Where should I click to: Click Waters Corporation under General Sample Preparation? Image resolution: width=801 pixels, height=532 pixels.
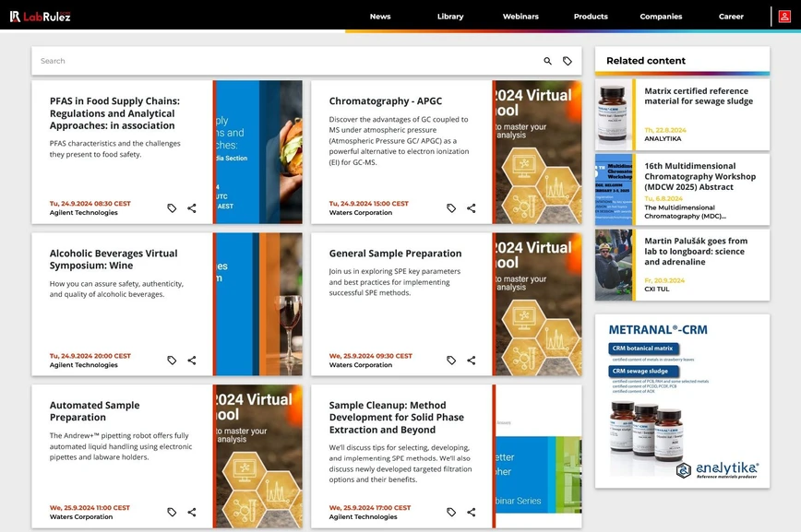[361, 364]
